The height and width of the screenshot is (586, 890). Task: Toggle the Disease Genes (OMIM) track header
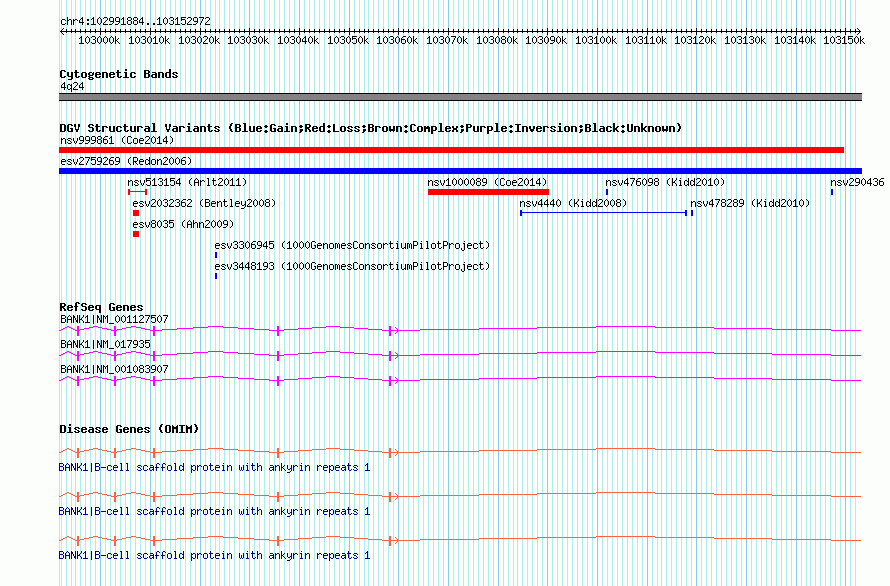click(129, 429)
